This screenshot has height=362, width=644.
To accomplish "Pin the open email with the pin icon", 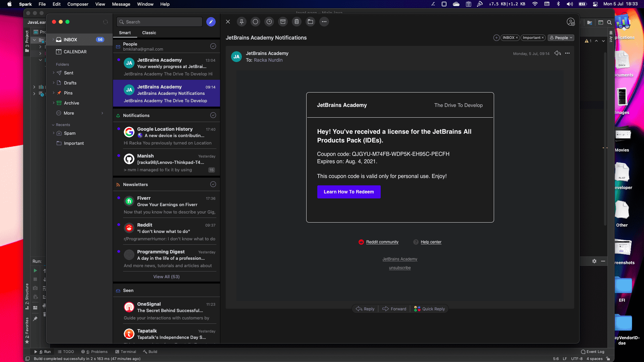I will coord(241,22).
